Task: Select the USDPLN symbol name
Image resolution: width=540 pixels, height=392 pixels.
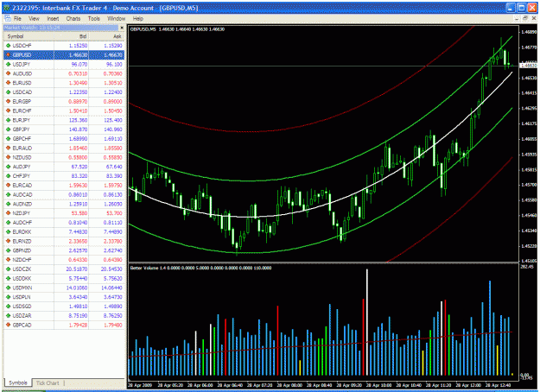Action: click(22, 297)
